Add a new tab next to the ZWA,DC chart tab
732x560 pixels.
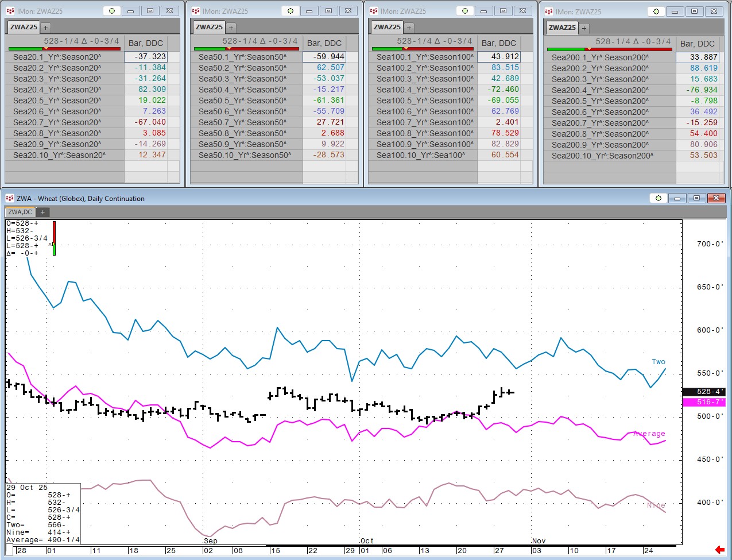pyautogui.click(x=42, y=212)
